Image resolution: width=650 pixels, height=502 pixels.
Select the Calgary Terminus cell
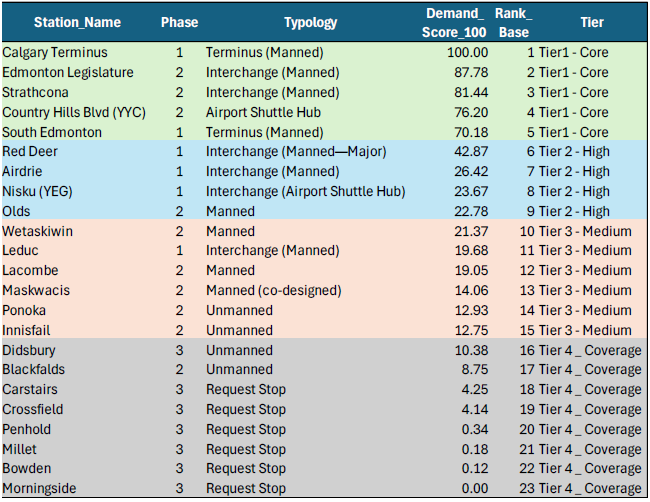(x=56, y=52)
